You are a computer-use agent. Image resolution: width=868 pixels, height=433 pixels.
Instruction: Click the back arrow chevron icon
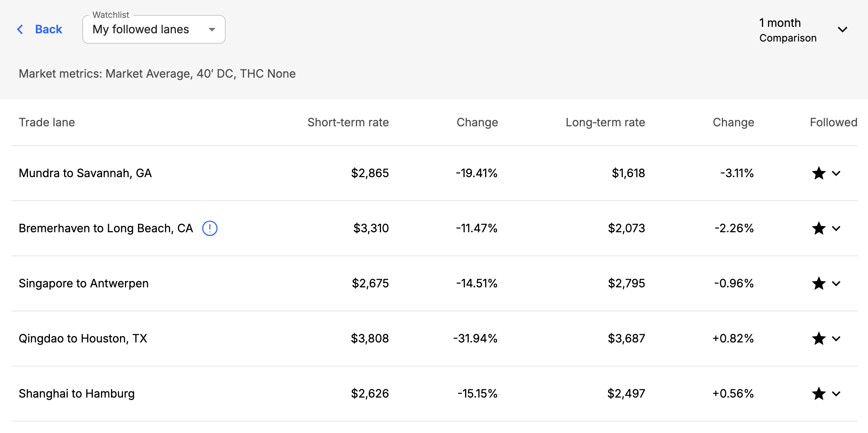(20, 29)
